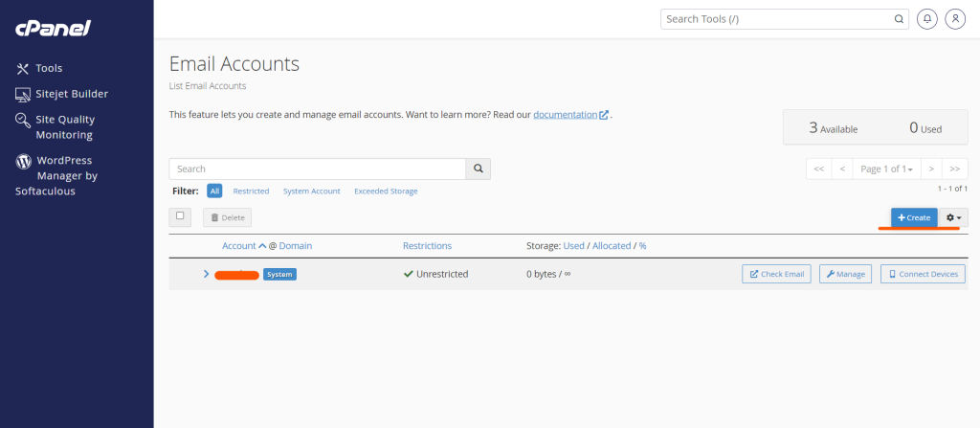Open the gear settings dropdown
This screenshot has height=428, width=980.
click(x=954, y=218)
